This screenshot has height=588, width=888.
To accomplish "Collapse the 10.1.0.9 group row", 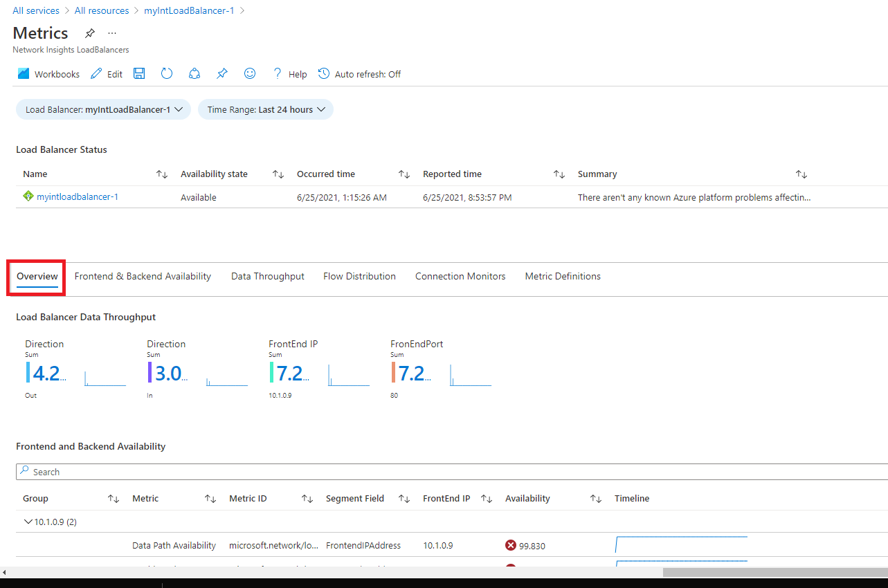I will click(28, 522).
